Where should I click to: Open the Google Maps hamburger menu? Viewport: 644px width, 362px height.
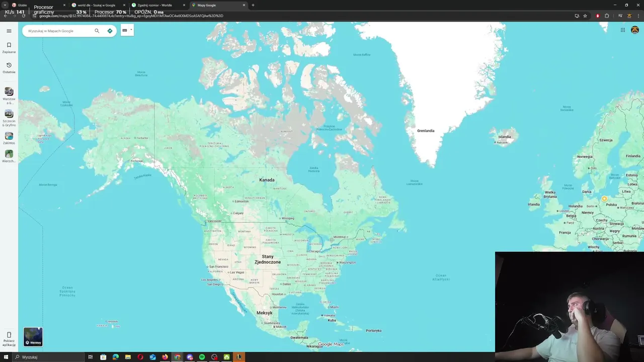point(9,31)
